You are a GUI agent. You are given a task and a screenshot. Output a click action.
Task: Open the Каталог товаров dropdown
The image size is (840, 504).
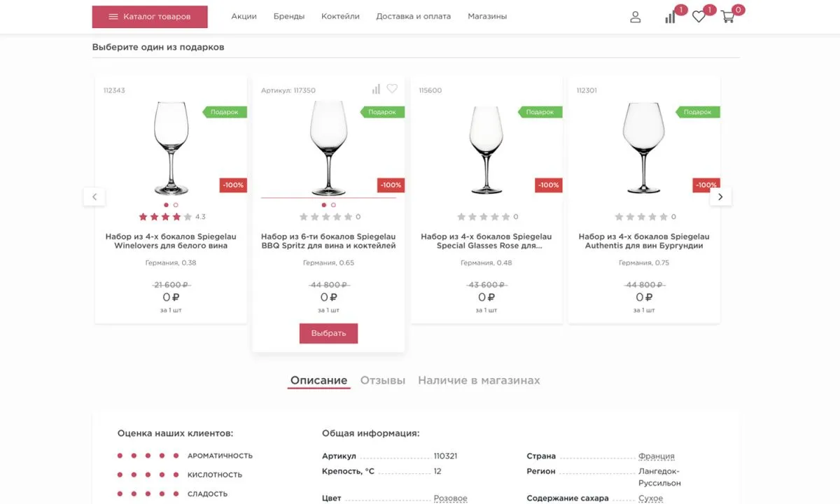[x=150, y=16]
